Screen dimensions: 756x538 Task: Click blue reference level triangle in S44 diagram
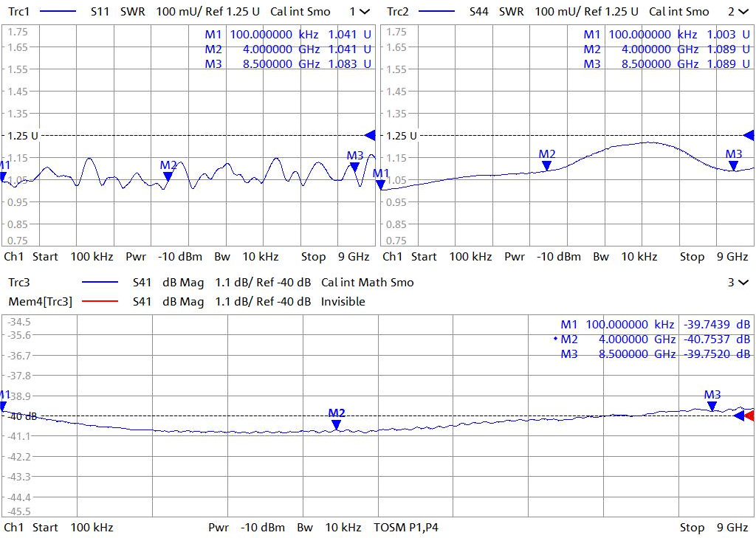(x=749, y=135)
